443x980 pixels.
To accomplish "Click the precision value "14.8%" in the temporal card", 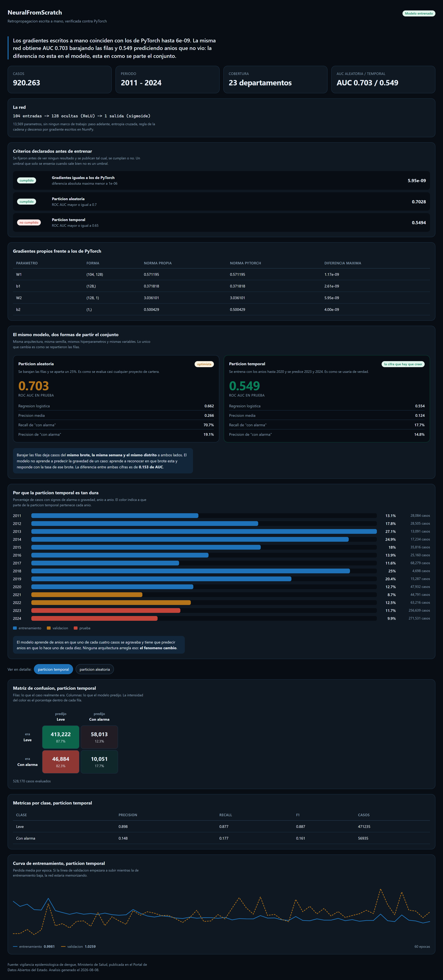I will point(419,435).
